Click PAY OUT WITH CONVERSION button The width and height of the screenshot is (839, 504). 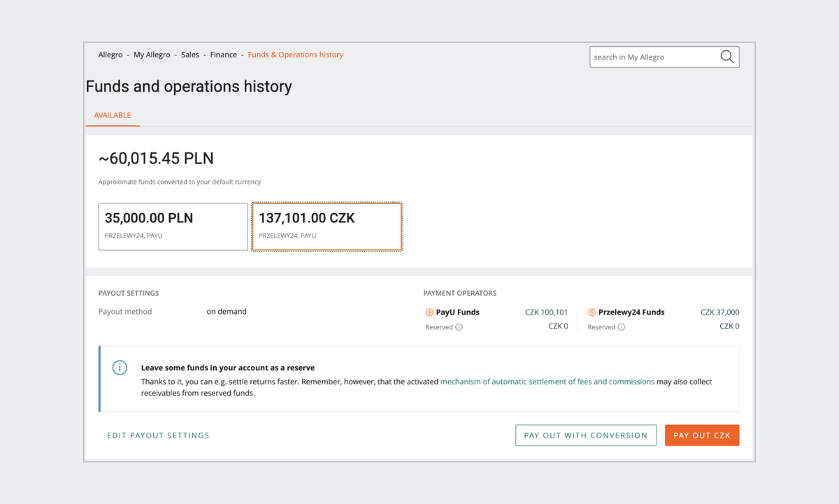click(586, 435)
